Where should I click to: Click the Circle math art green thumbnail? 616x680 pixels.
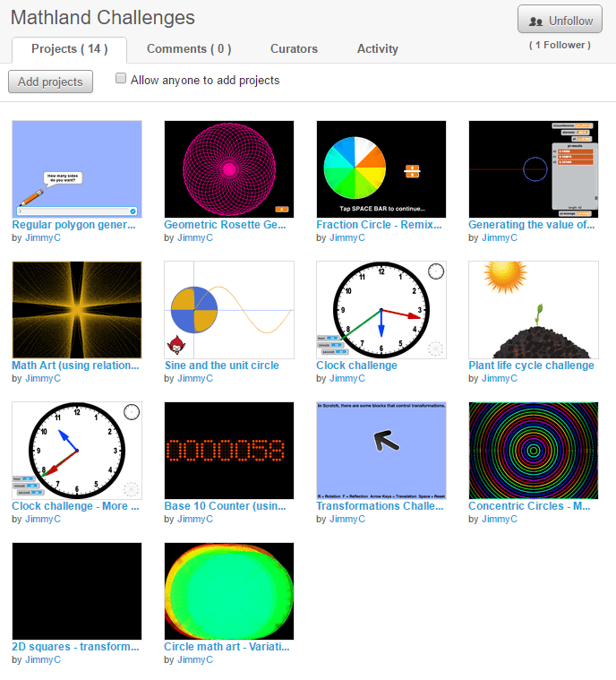228,591
